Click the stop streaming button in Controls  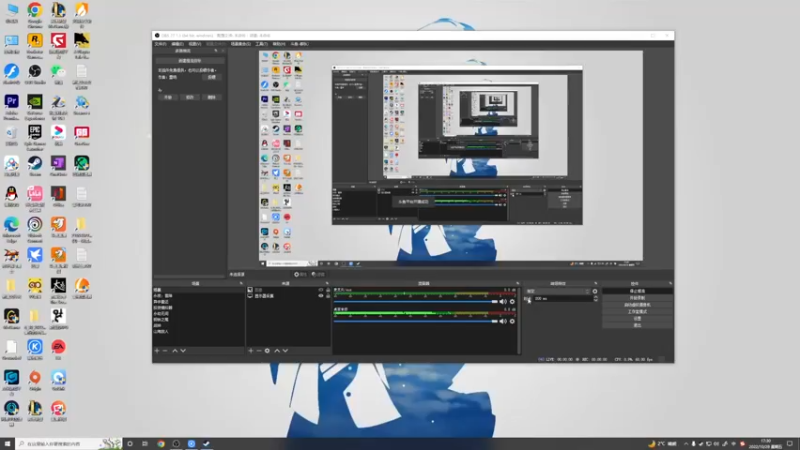click(x=637, y=291)
